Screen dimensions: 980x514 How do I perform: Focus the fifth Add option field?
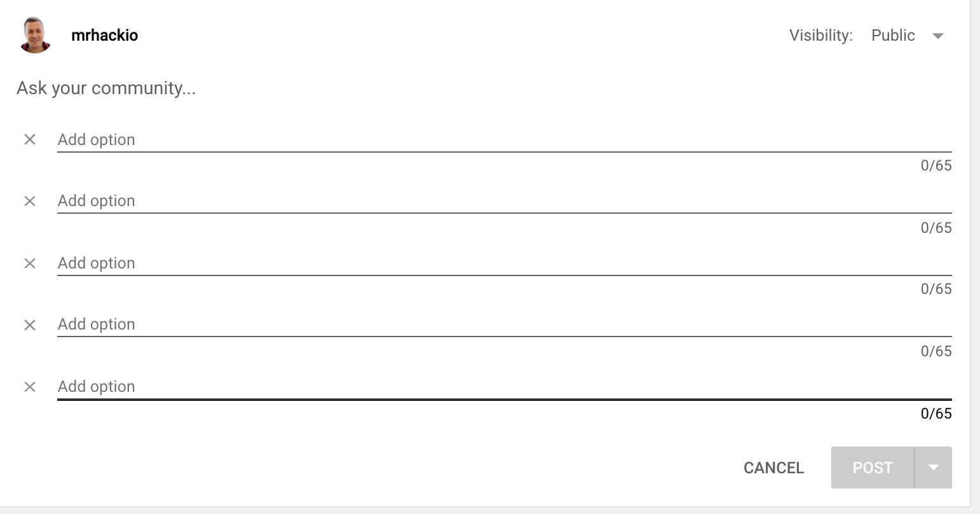tap(502, 387)
